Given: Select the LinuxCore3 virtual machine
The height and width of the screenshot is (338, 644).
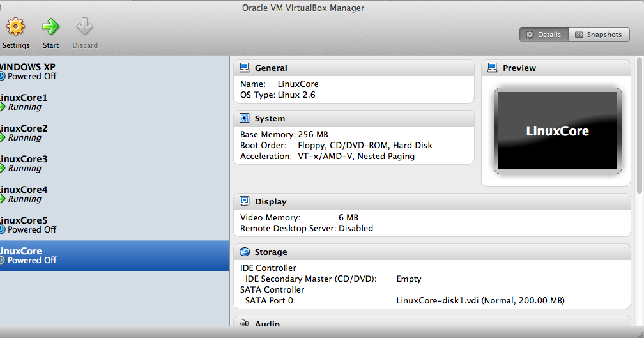Looking at the screenshot, I should (114, 164).
